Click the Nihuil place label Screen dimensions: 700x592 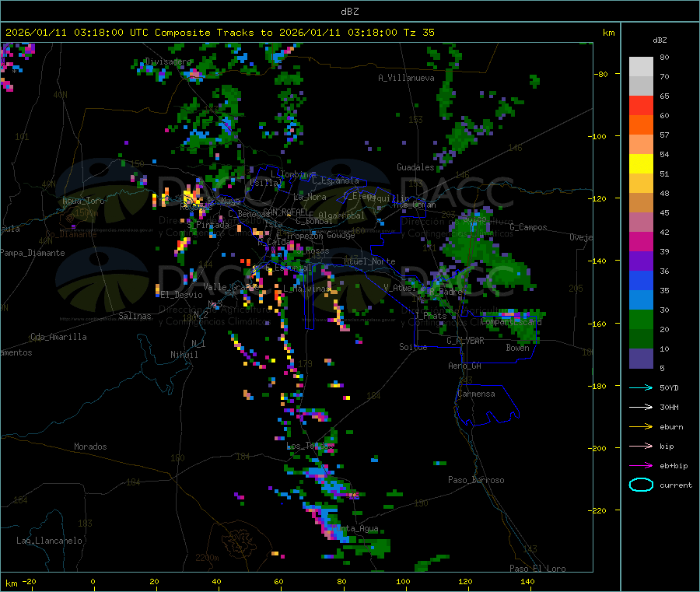point(184,355)
